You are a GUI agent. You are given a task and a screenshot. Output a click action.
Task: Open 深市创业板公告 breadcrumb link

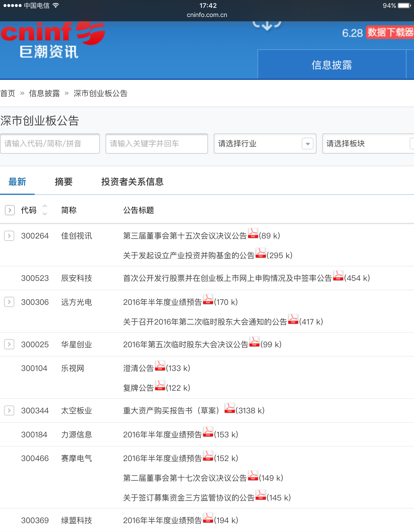tap(101, 93)
